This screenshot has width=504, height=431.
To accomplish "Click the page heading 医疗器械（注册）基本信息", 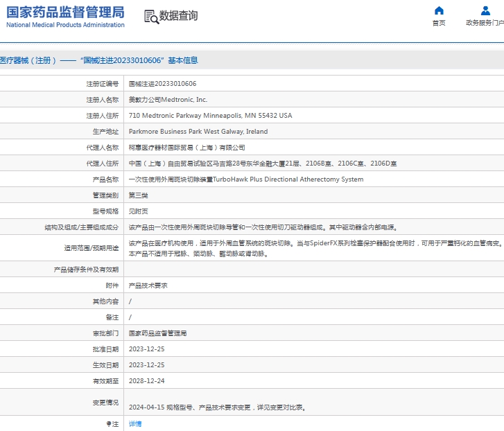I will (99, 60).
